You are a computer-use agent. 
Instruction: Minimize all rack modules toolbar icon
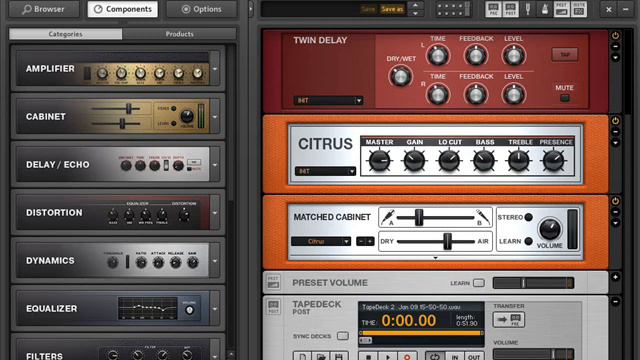(626, 9)
